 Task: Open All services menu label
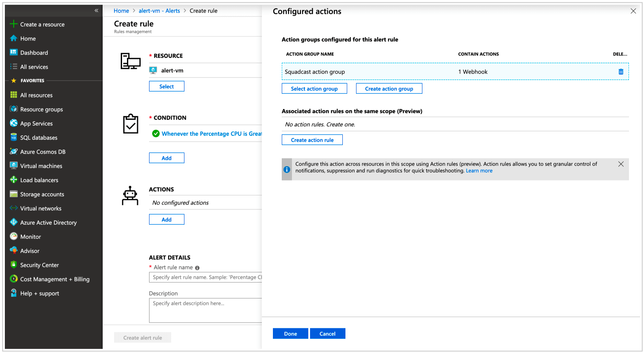click(x=34, y=67)
